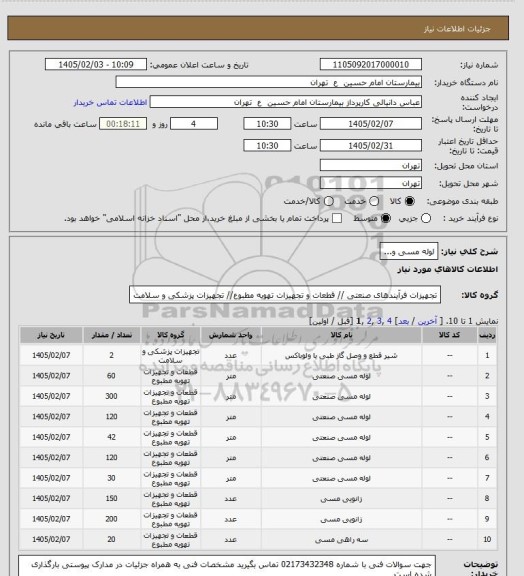Click the response deadline date 1405/02/07 field

370,124
